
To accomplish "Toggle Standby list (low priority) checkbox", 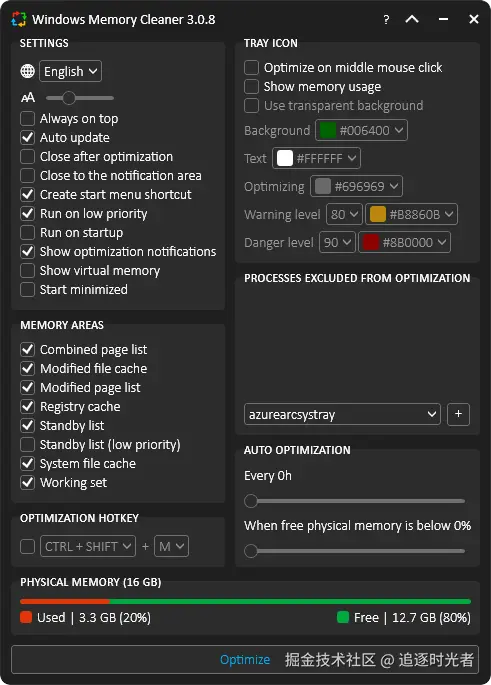I will click(x=28, y=445).
